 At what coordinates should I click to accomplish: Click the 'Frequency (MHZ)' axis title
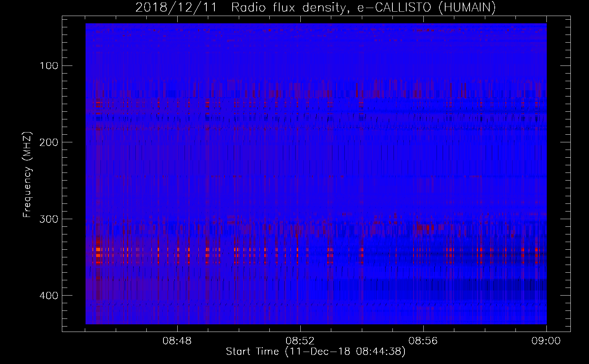tap(27, 174)
